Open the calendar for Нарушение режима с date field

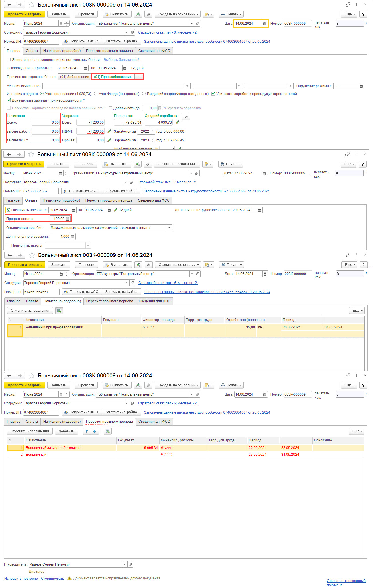tap(362, 86)
